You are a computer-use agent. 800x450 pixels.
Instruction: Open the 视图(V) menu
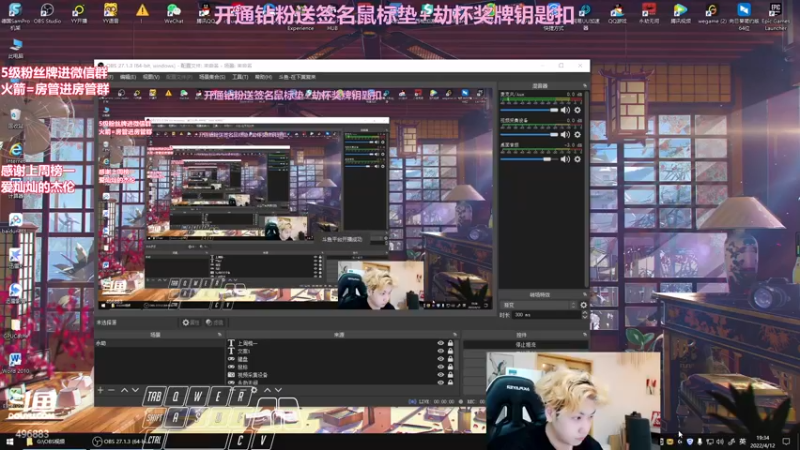pyautogui.click(x=151, y=77)
